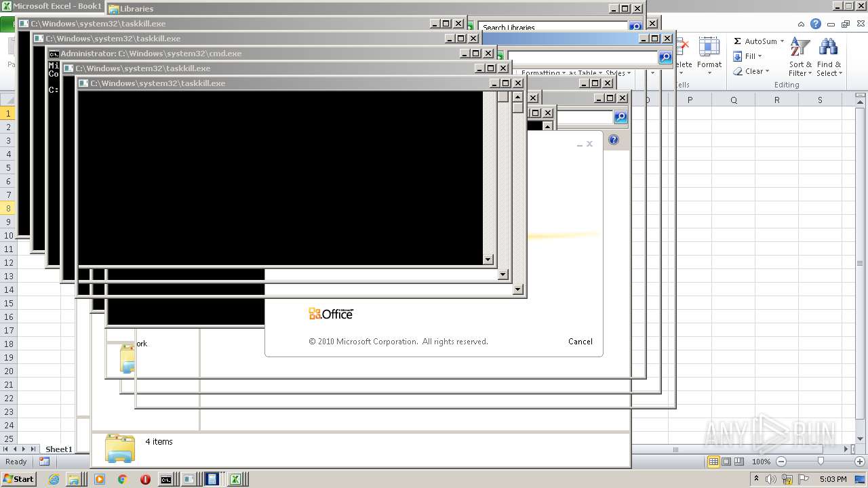Image resolution: width=868 pixels, height=488 pixels.
Task: Switch to cmd.exe taskbar button
Action: pyautogui.click(x=166, y=479)
